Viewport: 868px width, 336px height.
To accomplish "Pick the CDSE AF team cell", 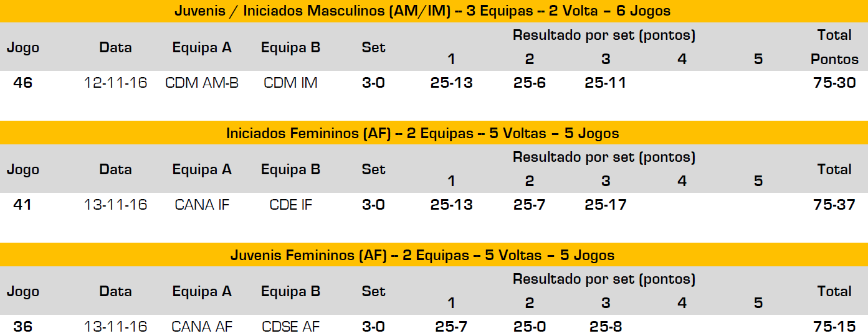I will [x=290, y=327].
